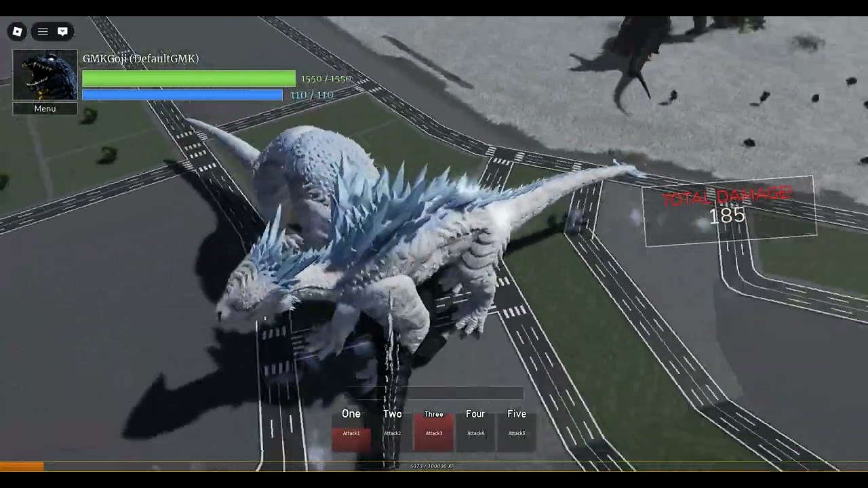Activate the Attack1 slot labeled One
Viewport: 868px width, 488px height.
(351, 433)
